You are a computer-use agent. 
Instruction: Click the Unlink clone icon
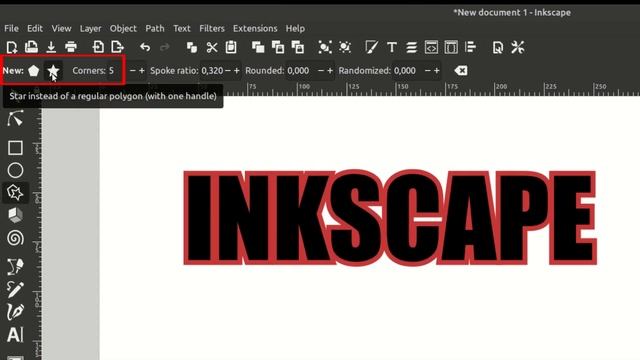298,47
